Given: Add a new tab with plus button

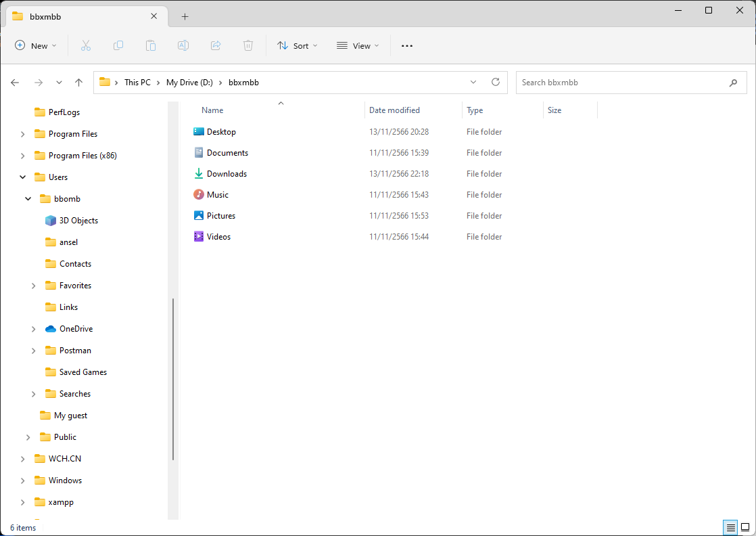Looking at the screenshot, I should (x=185, y=16).
